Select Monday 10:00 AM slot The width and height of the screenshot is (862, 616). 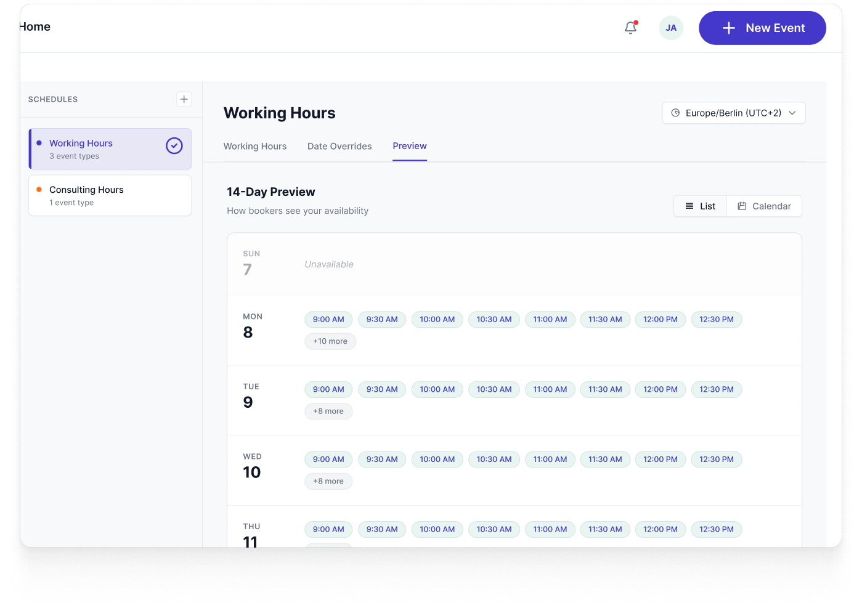tap(437, 320)
